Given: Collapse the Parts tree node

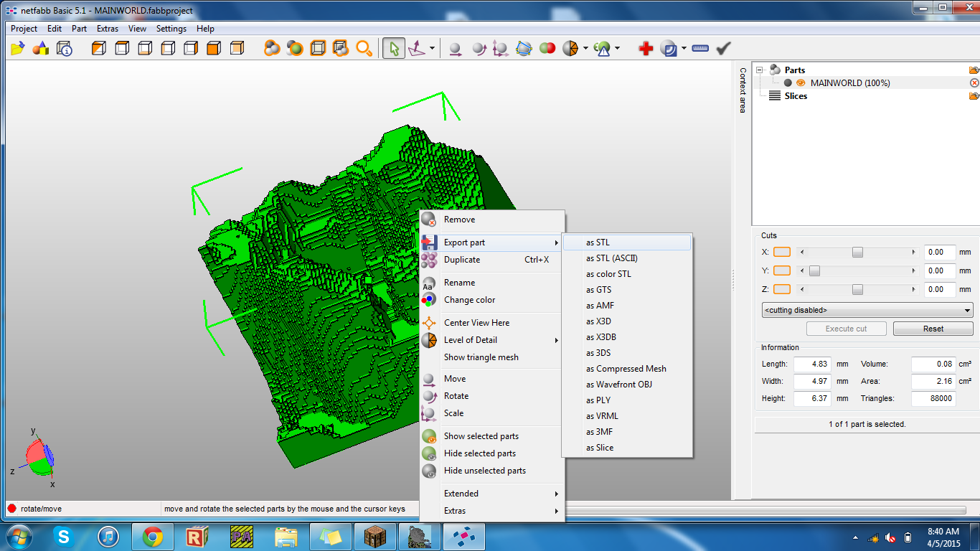Looking at the screenshot, I should click(x=760, y=70).
